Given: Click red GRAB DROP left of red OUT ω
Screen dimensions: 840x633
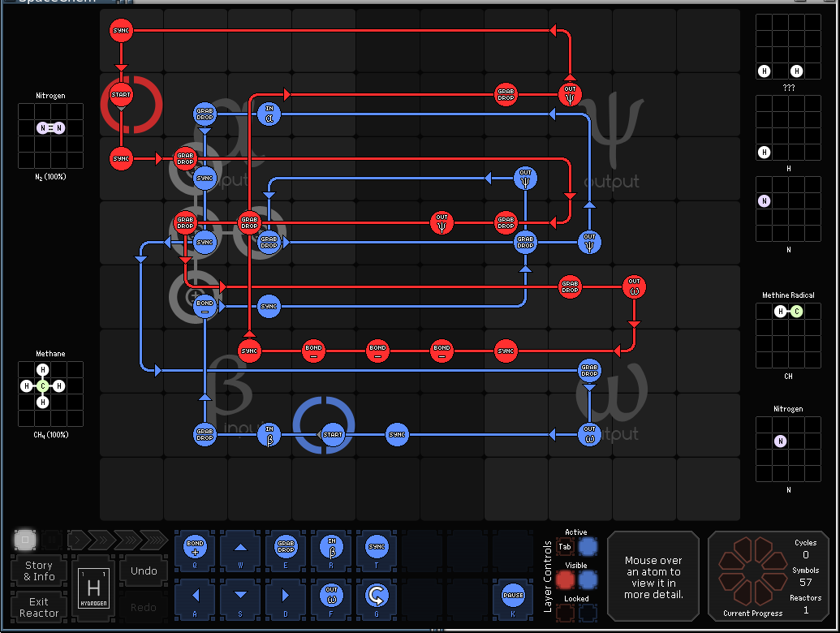Looking at the screenshot, I should pos(570,287).
